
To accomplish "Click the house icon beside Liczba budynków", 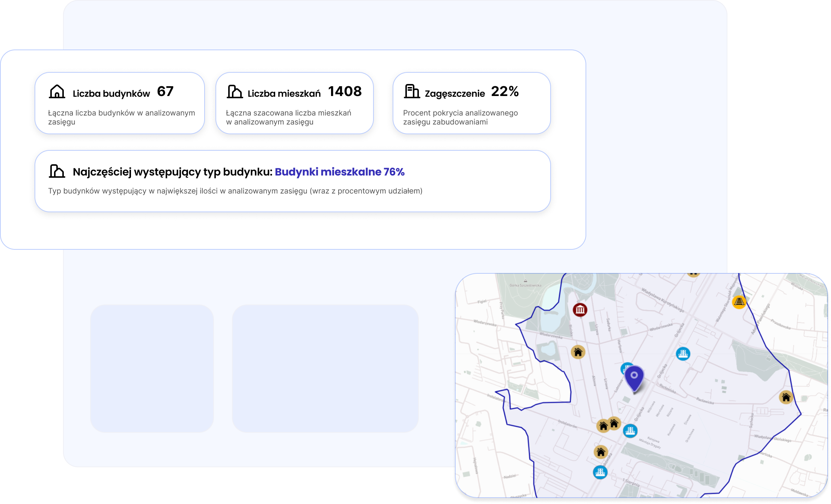I will click(57, 91).
